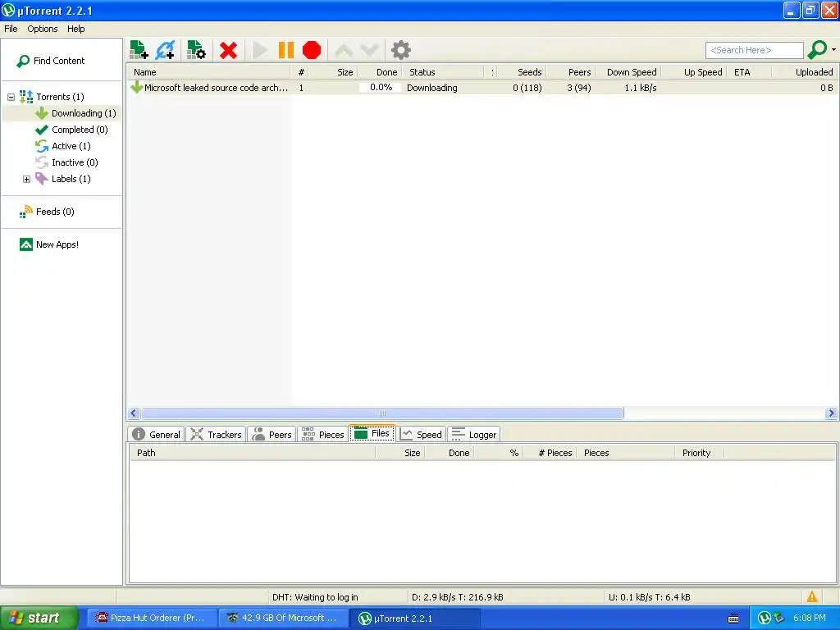Sort by the Seeds column header
The image size is (840, 630).
coord(523,72)
